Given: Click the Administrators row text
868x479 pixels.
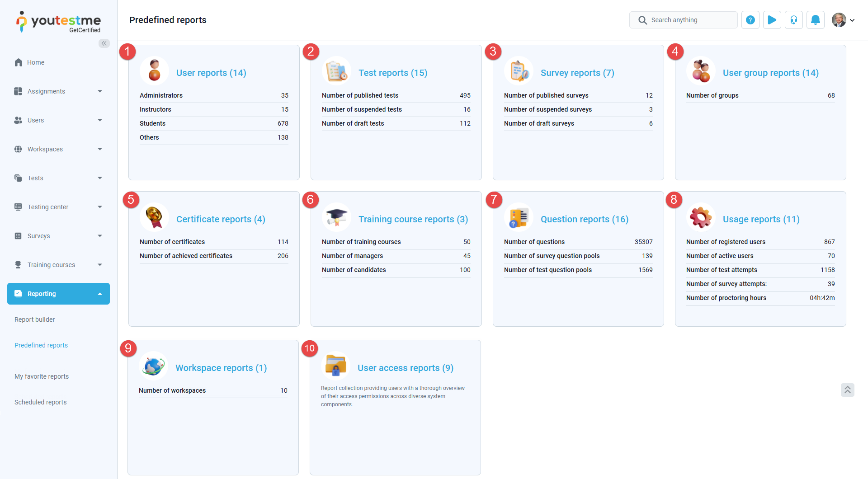Looking at the screenshot, I should pyautogui.click(x=161, y=95).
